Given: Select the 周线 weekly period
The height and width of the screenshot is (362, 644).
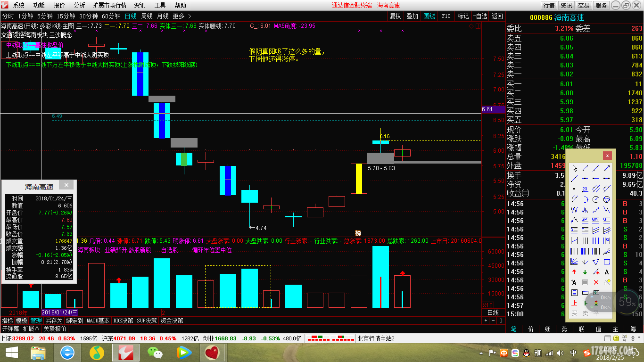Looking at the screenshot, I should coord(147,16).
